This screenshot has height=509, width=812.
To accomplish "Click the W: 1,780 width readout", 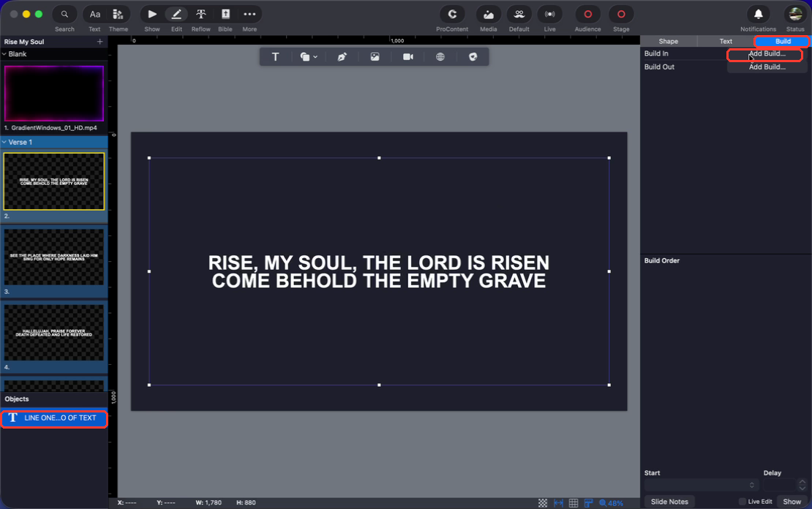I will coord(208,503).
